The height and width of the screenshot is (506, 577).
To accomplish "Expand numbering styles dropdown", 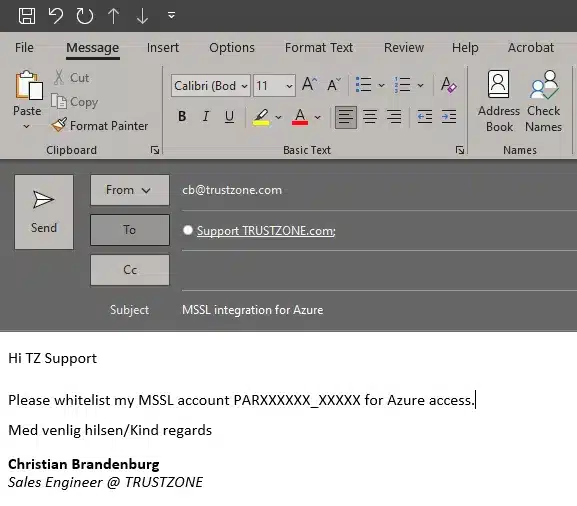I will [x=420, y=85].
